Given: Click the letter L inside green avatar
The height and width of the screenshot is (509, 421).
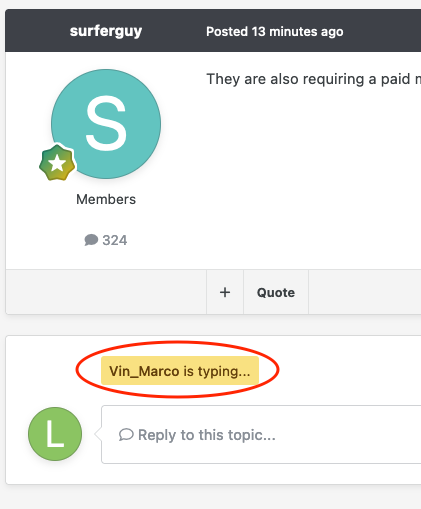Looking at the screenshot, I should [x=55, y=433].
